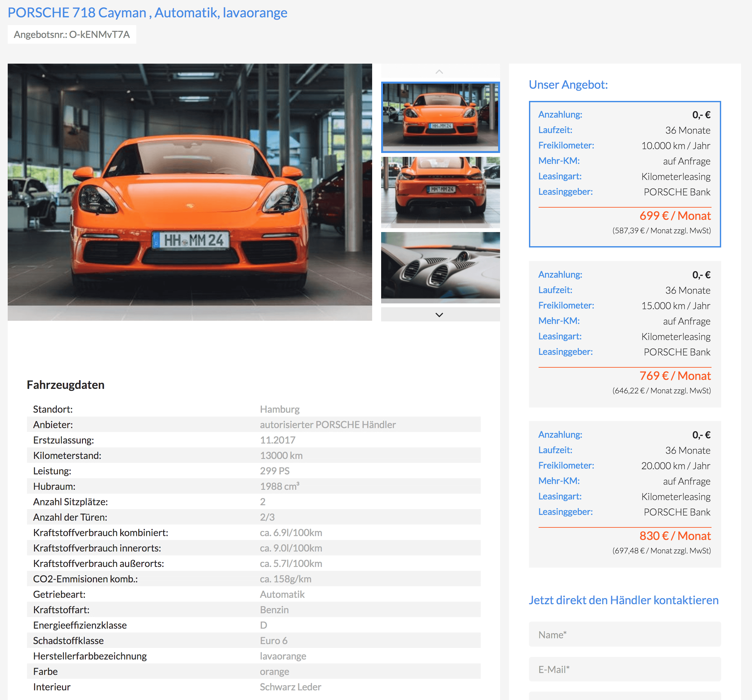Click the Energieeffizienzklasse 'D' value

(x=263, y=625)
